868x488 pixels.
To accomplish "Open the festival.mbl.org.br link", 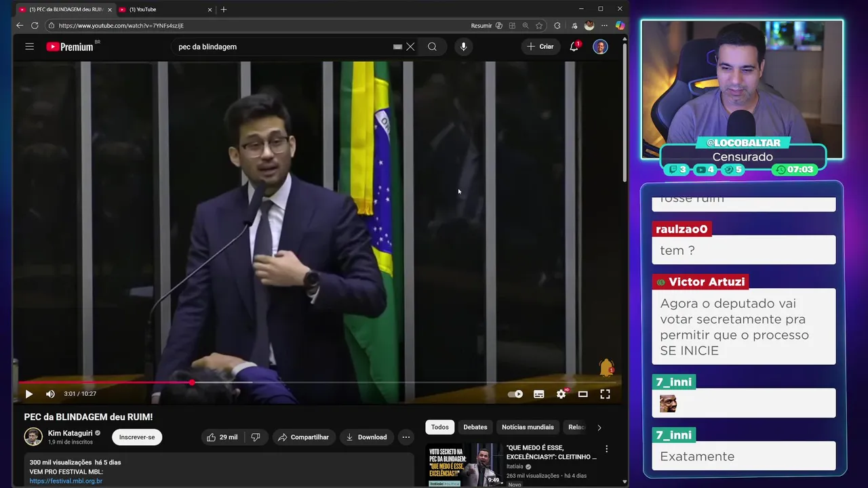I will pyautogui.click(x=66, y=481).
